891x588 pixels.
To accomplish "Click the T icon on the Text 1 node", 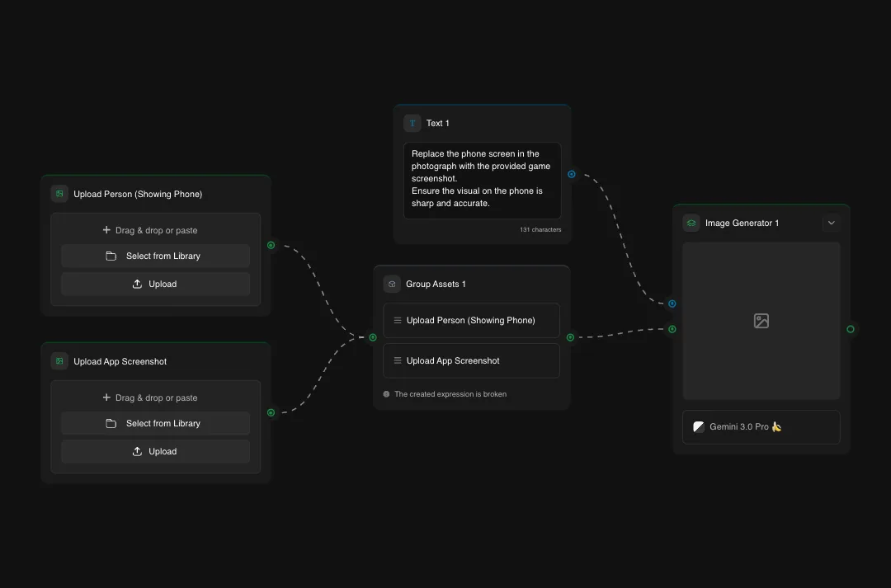I will coord(412,122).
